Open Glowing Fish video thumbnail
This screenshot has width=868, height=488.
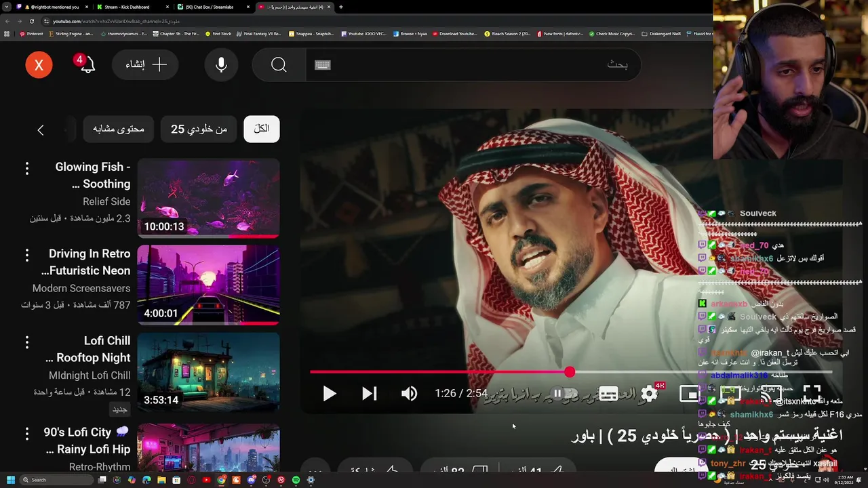click(x=208, y=198)
